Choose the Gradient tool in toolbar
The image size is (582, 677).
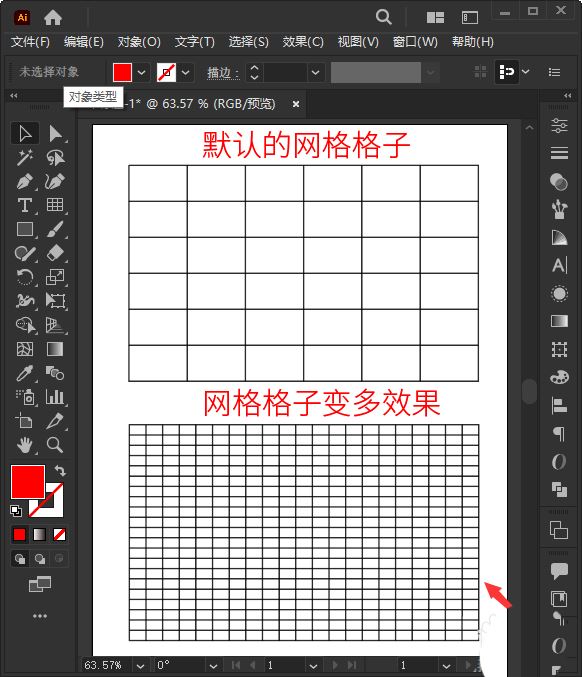[55, 349]
